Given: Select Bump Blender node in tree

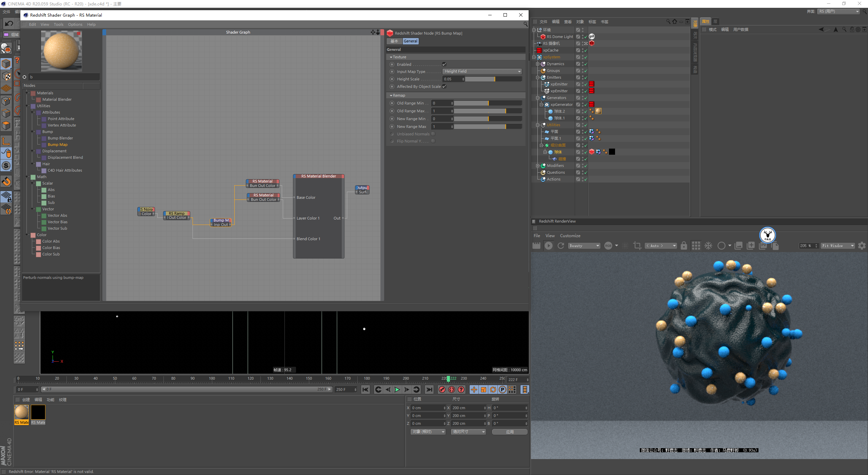Looking at the screenshot, I should click(x=60, y=138).
